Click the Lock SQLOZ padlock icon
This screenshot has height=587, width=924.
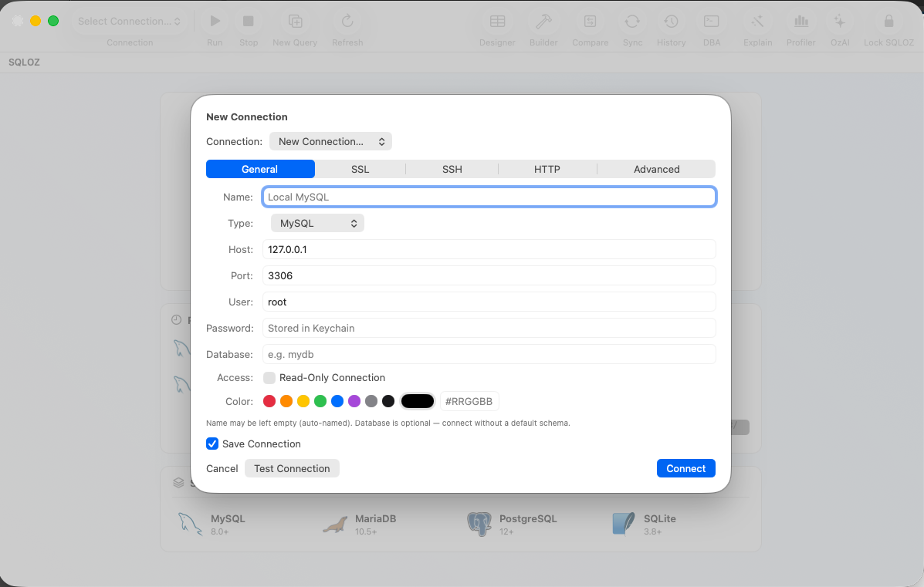pyautogui.click(x=888, y=21)
